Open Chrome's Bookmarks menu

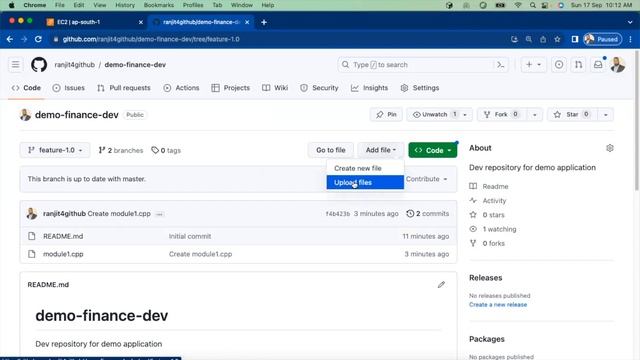(x=159, y=5)
